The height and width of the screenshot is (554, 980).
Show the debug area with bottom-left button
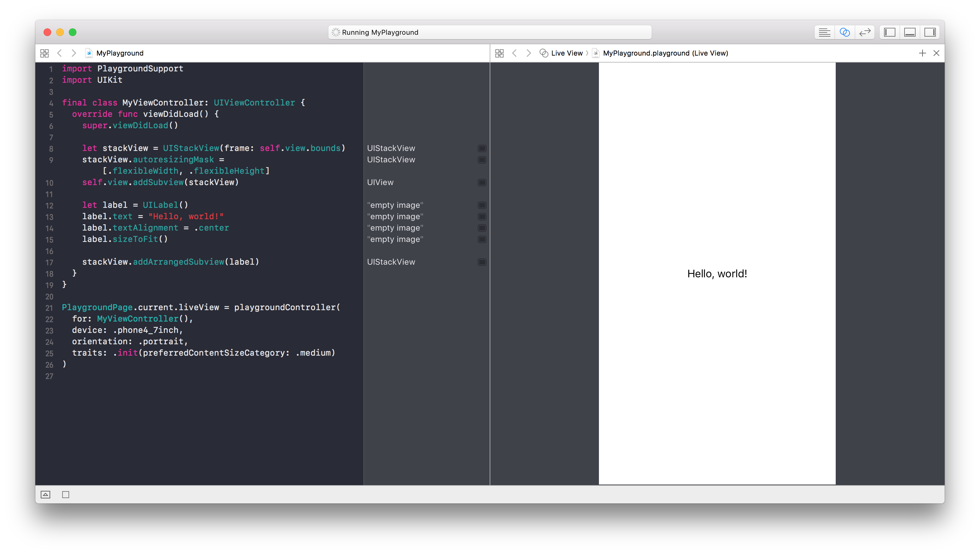pyautogui.click(x=45, y=495)
